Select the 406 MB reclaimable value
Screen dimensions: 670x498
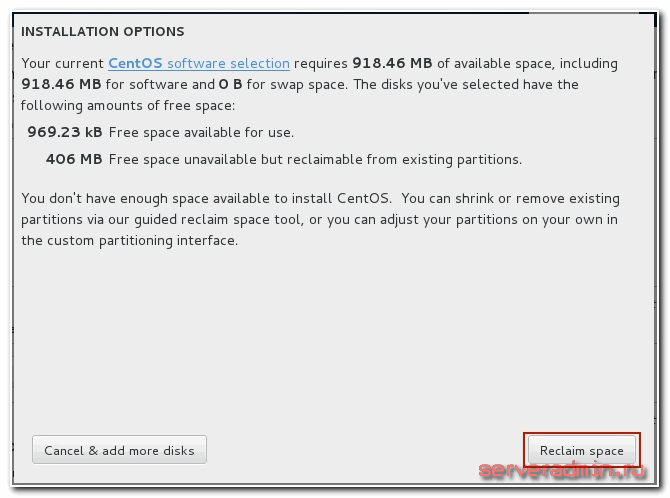point(74,159)
